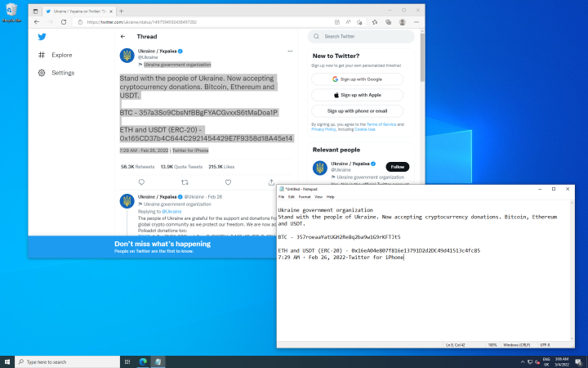The width and height of the screenshot is (588, 368).
Task: Open the notification center icon
Action: tap(579, 362)
